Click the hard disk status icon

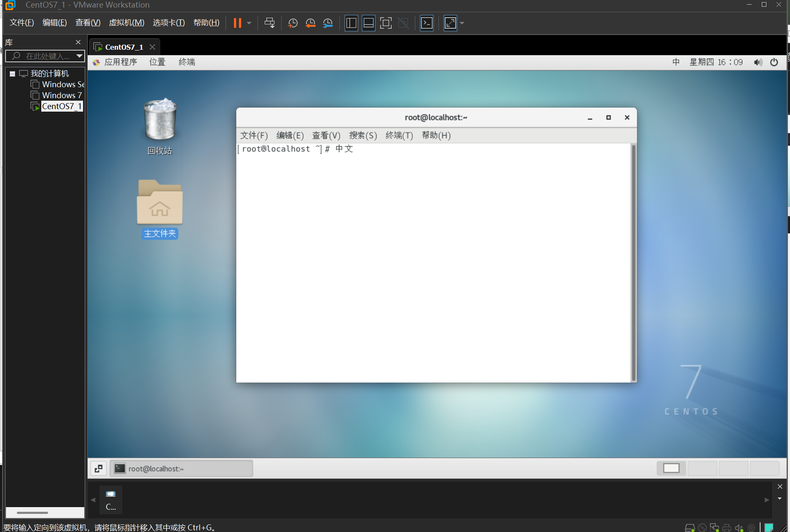[690, 527]
